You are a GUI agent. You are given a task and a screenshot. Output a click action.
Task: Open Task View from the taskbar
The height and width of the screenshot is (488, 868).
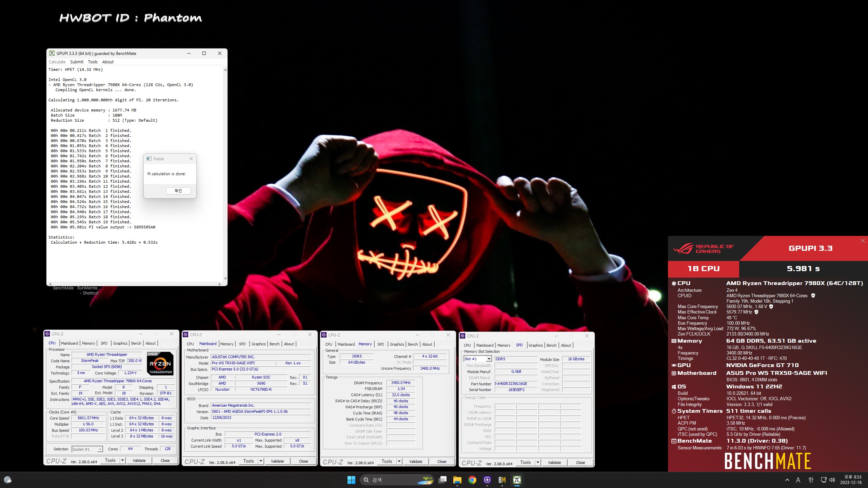(442, 480)
